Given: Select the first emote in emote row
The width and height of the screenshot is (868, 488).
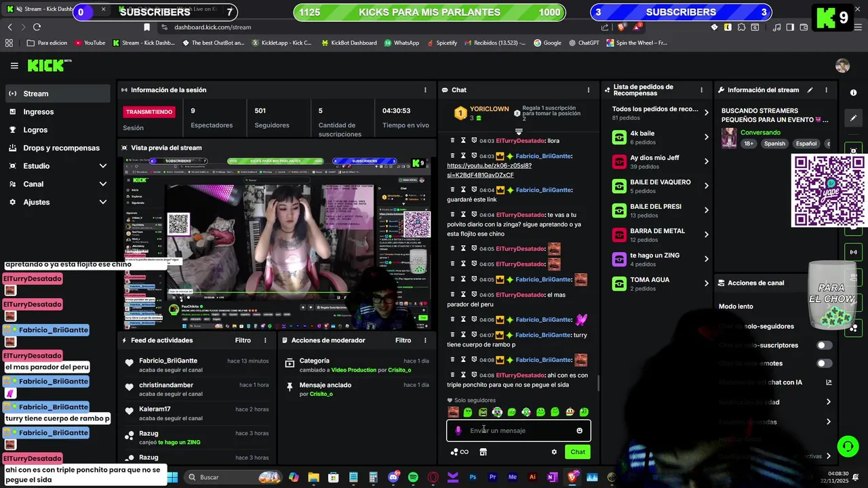Looking at the screenshot, I should tap(453, 412).
